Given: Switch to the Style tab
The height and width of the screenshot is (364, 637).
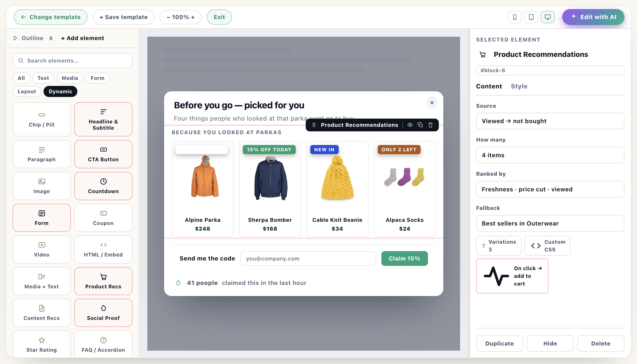Looking at the screenshot, I should [519, 86].
